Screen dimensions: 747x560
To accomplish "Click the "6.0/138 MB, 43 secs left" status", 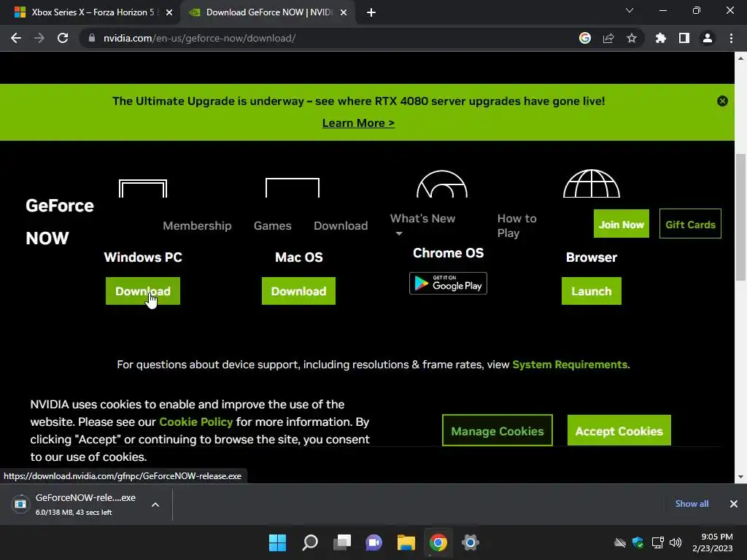I will [74, 513].
